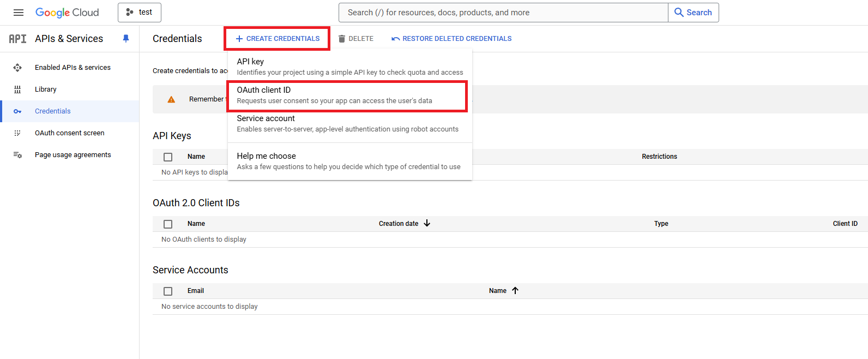Sort OAuth clients by Creation date

pos(399,224)
